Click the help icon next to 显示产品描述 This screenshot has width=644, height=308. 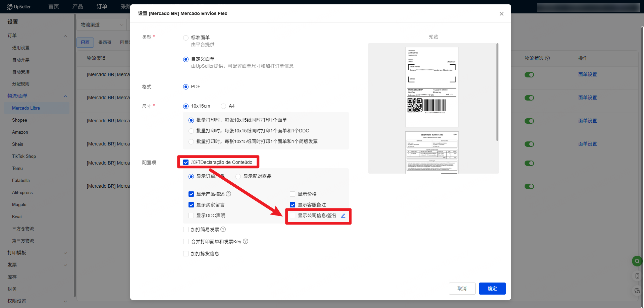[228, 194]
